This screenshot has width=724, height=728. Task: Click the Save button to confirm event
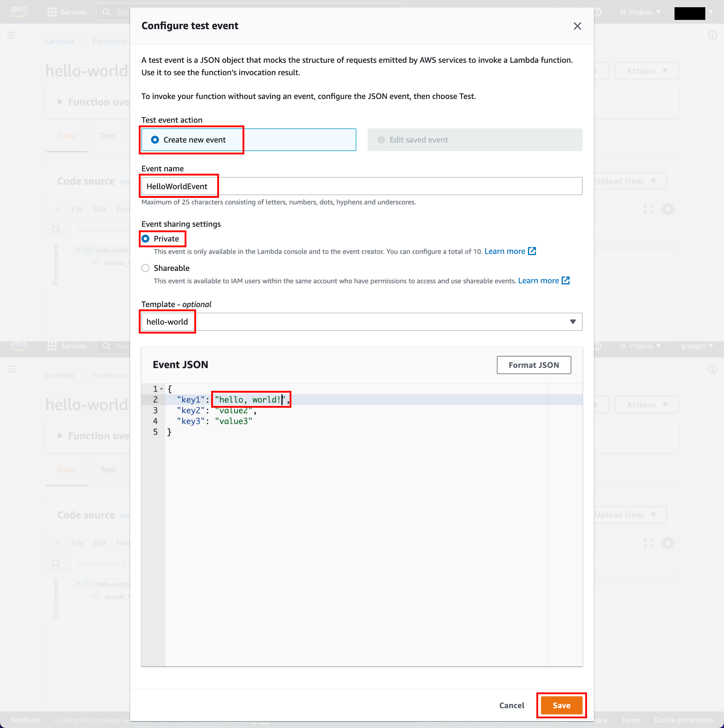click(561, 705)
